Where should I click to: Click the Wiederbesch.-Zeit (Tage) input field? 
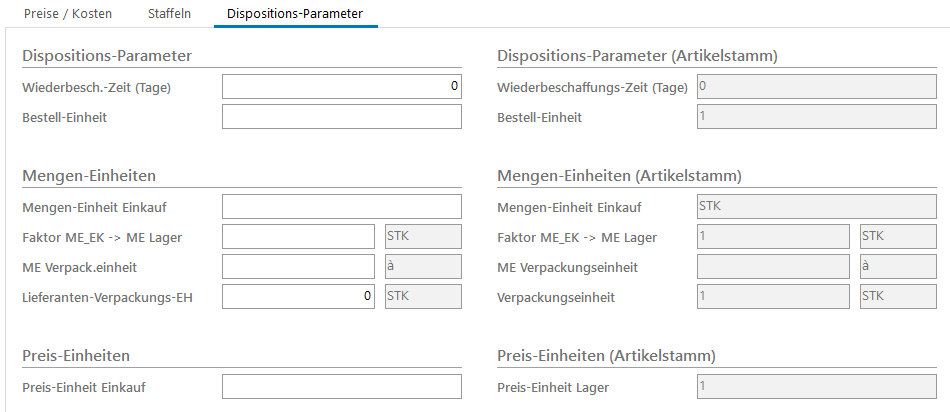(341, 87)
